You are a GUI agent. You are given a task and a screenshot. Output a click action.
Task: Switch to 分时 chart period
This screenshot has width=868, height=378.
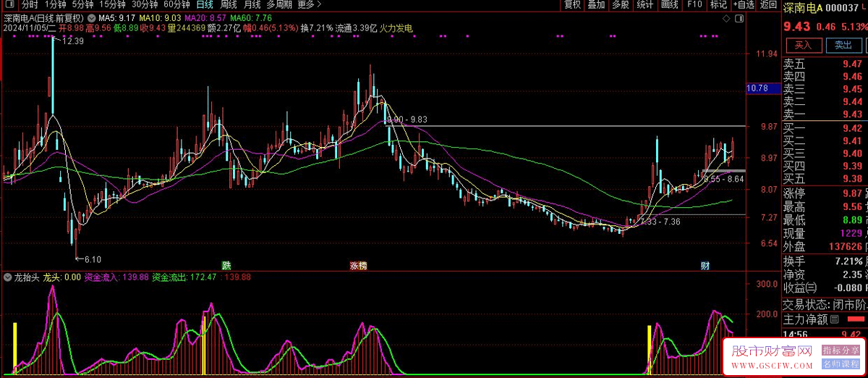point(29,4)
